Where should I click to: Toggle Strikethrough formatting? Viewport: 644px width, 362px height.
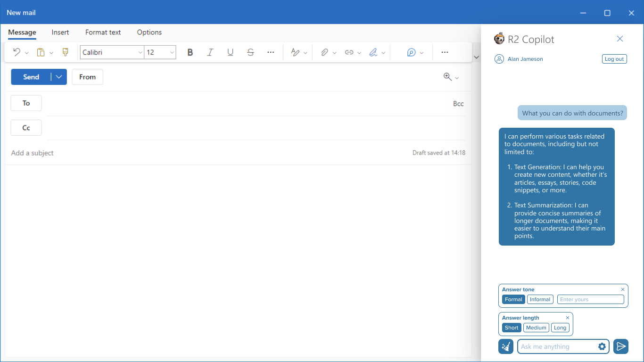(251, 52)
